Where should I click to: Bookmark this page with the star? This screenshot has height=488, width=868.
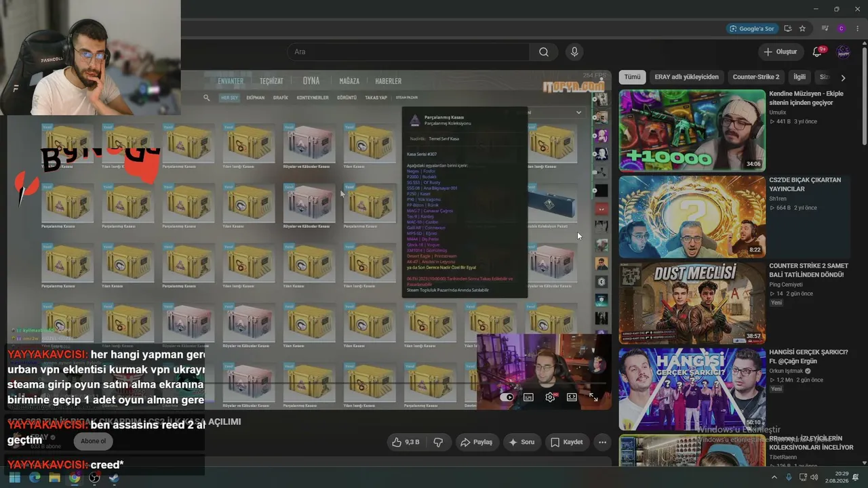(802, 28)
